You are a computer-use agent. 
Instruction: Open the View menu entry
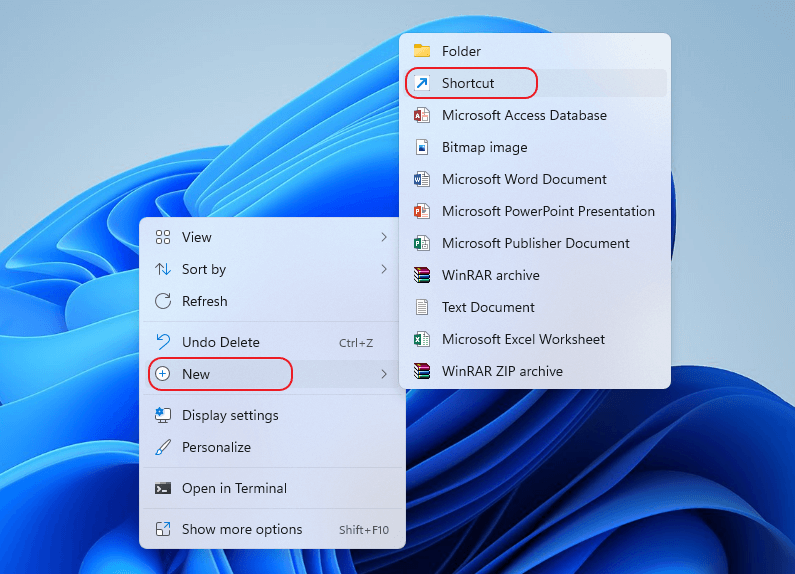coord(272,237)
